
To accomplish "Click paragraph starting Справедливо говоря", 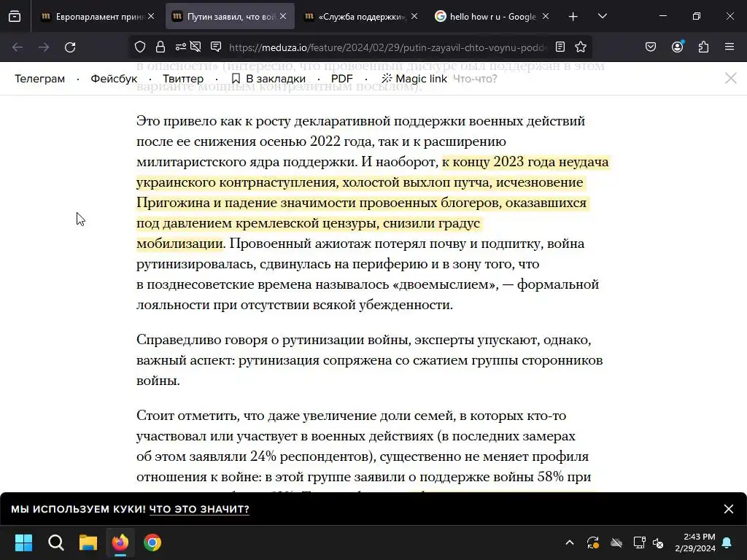I will coord(370,360).
